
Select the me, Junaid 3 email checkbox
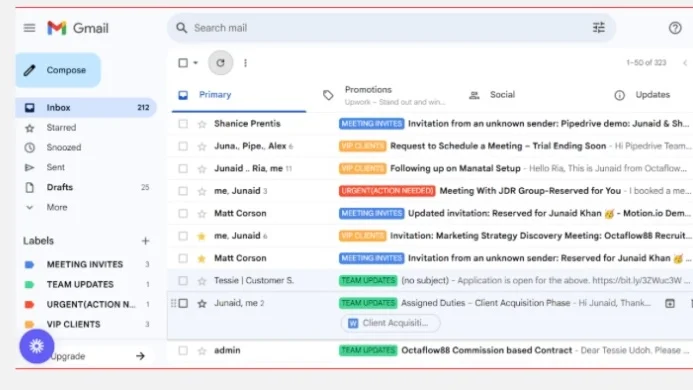point(183,191)
